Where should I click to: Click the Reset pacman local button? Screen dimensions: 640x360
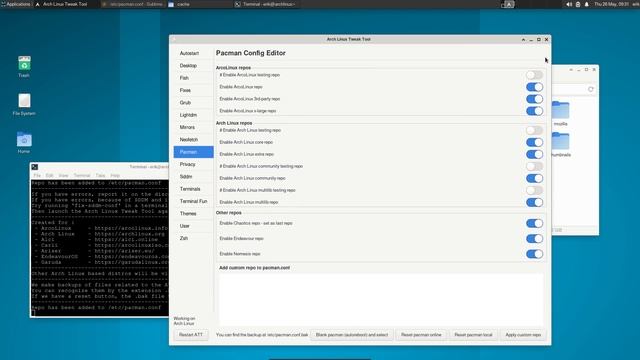473,335
